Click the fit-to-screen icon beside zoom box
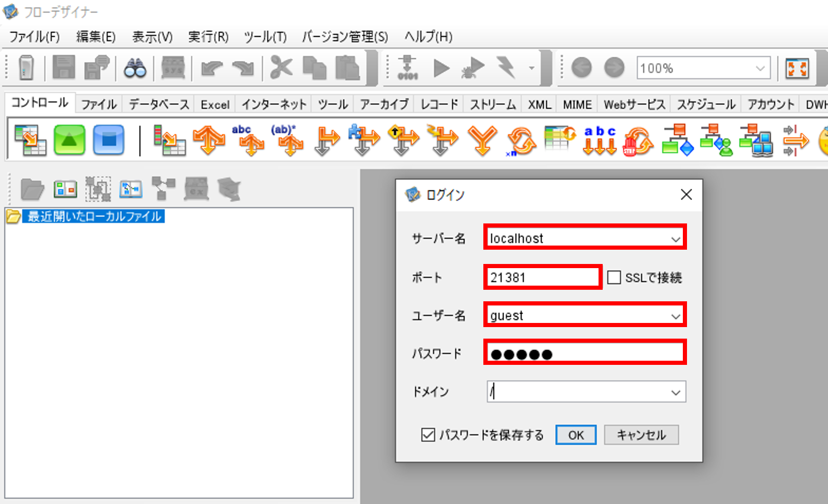This screenshot has width=828, height=504. (x=797, y=68)
